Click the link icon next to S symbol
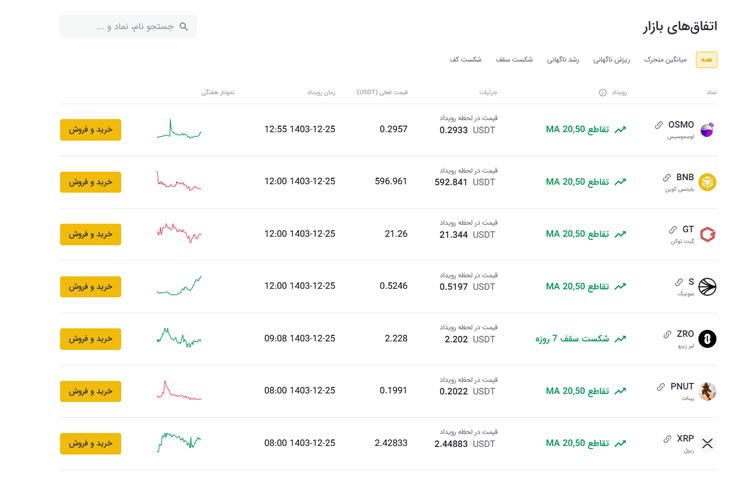Viewport: 748px width, 500px height. click(679, 283)
